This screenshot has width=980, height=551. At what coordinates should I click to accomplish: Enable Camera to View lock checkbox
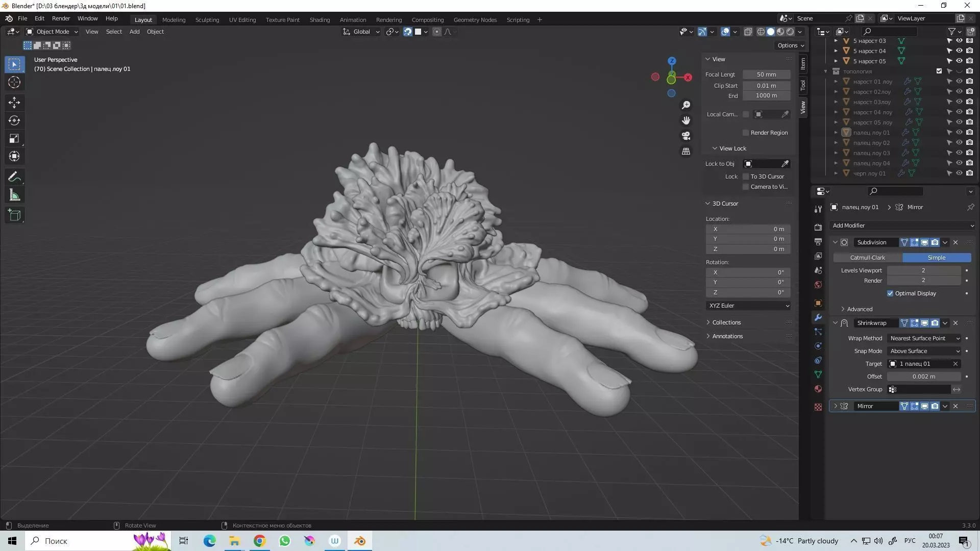pyautogui.click(x=746, y=187)
